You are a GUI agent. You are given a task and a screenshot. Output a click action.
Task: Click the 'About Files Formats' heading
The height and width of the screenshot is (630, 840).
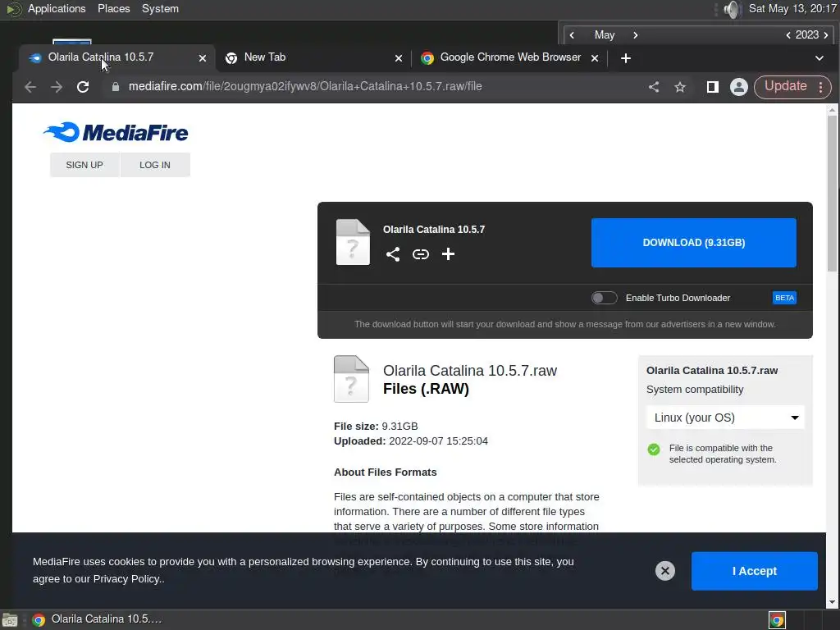point(386,472)
